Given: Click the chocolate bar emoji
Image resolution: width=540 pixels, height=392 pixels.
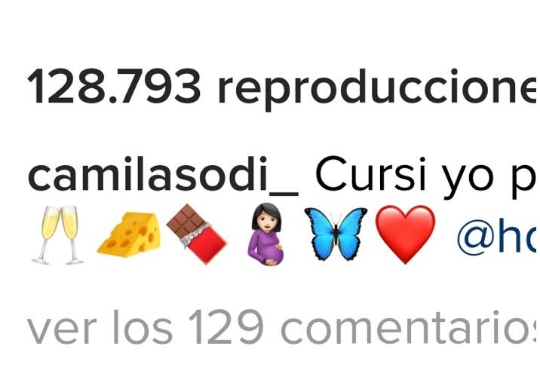Looking at the screenshot, I should (x=196, y=234).
